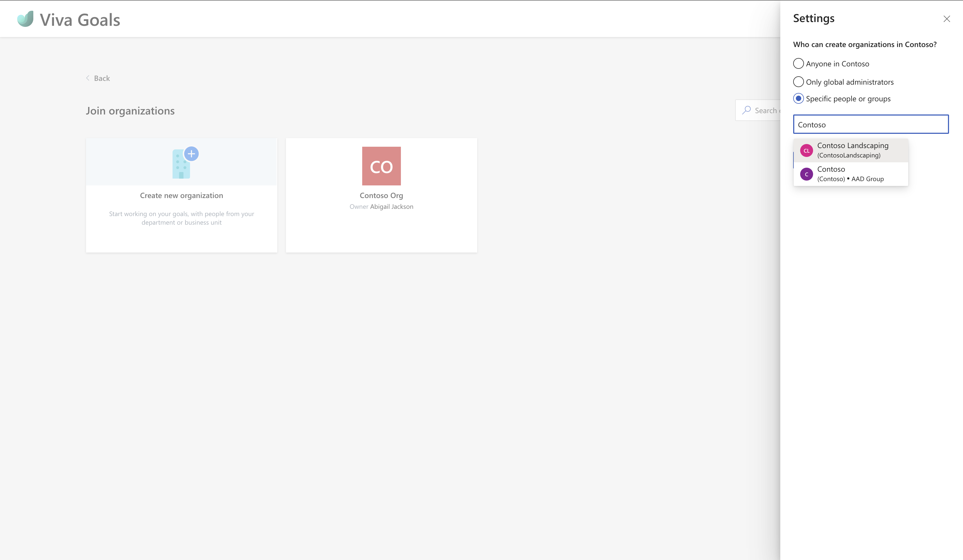Click the Search organizations field
The width and height of the screenshot is (963, 560).
click(758, 110)
